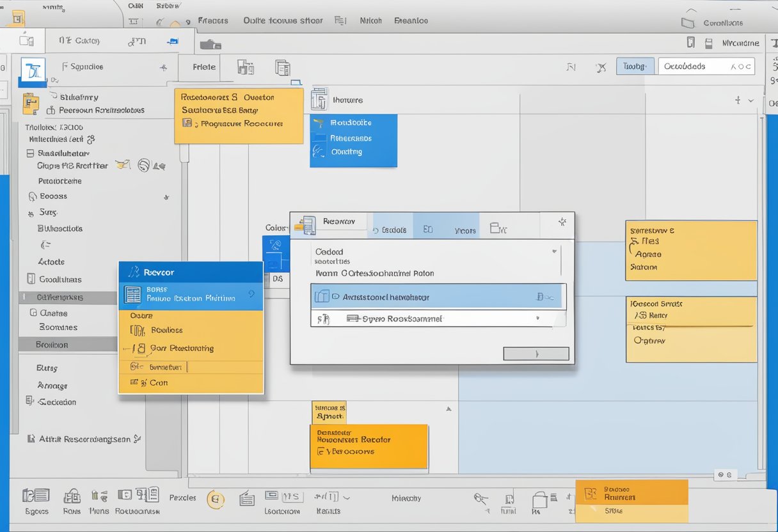Expand the chevron beside bottom toolbar Ikenuts
Screen dimensions: 778x532
347,496
